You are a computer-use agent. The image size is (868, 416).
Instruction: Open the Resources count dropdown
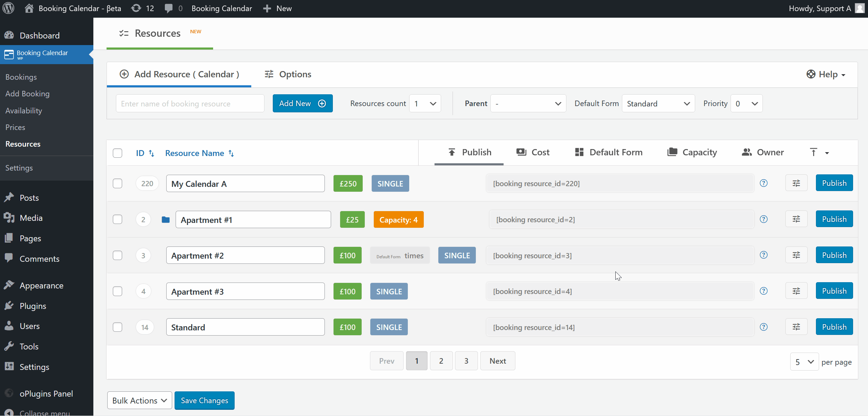[x=425, y=104]
